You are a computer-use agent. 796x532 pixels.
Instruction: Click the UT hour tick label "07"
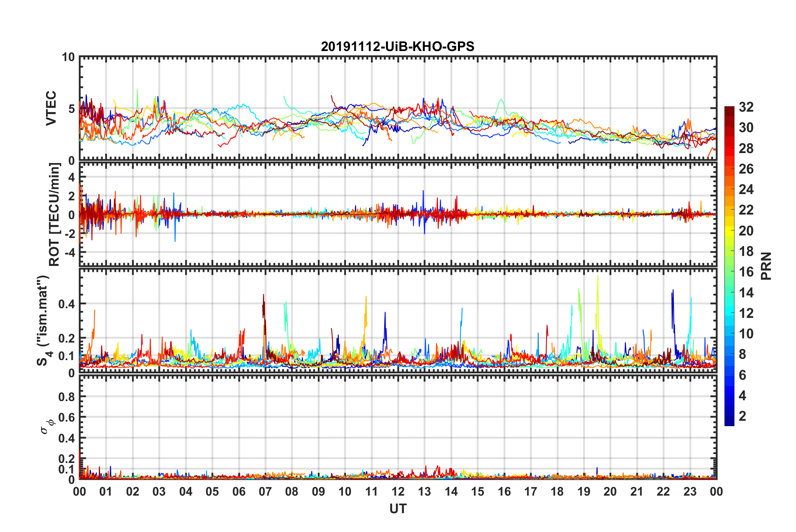point(265,491)
